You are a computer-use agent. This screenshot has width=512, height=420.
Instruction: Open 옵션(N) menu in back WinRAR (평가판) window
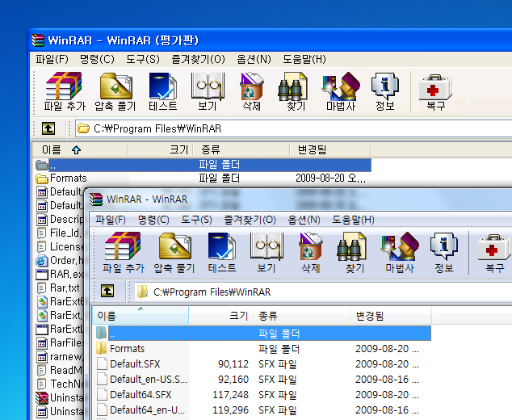pos(254,59)
